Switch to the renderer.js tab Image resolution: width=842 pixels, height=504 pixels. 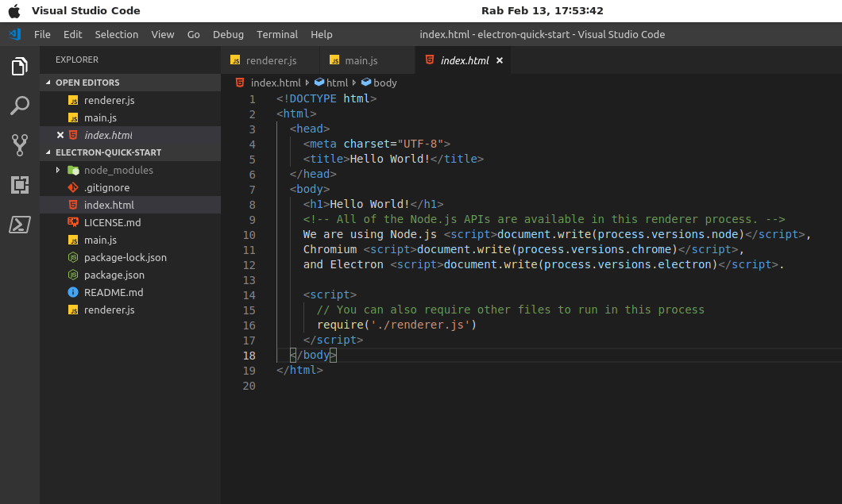(x=270, y=60)
